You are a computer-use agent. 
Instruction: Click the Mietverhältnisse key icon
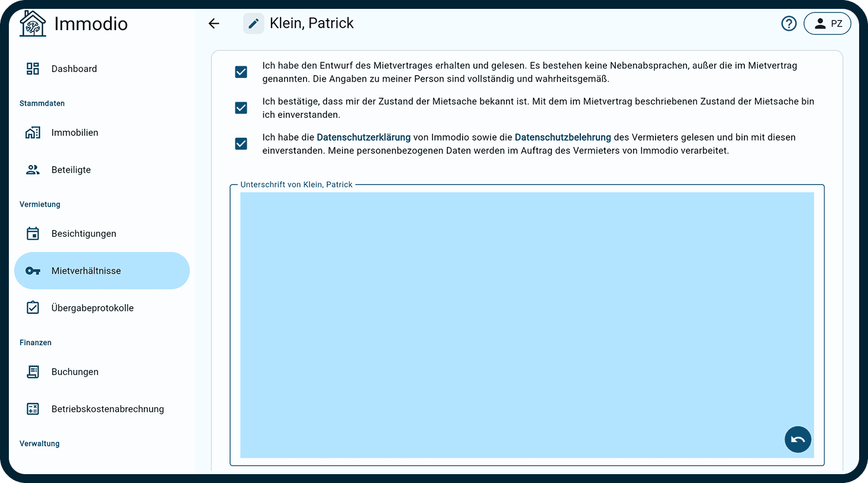pos(33,271)
